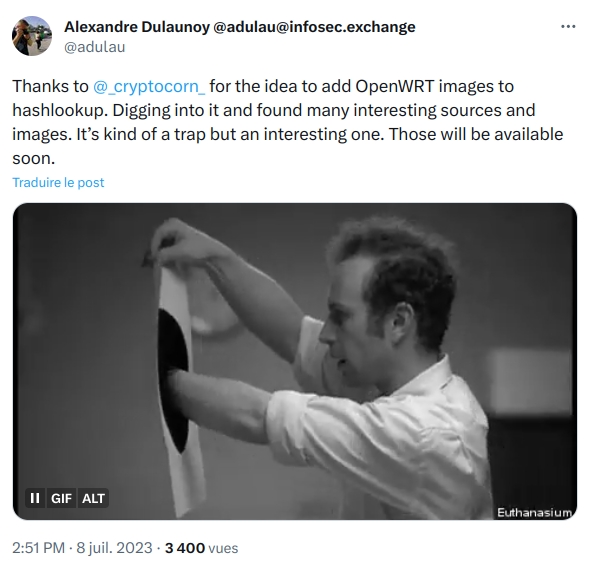Viewport: 592px width, 565px height.
Task: Open the 2:51 PM timestamp link
Action: pos(39,548)
